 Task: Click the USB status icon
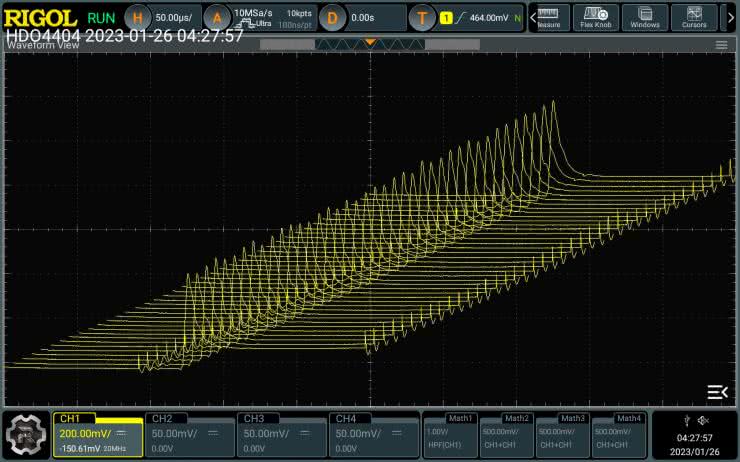point(687,420)
